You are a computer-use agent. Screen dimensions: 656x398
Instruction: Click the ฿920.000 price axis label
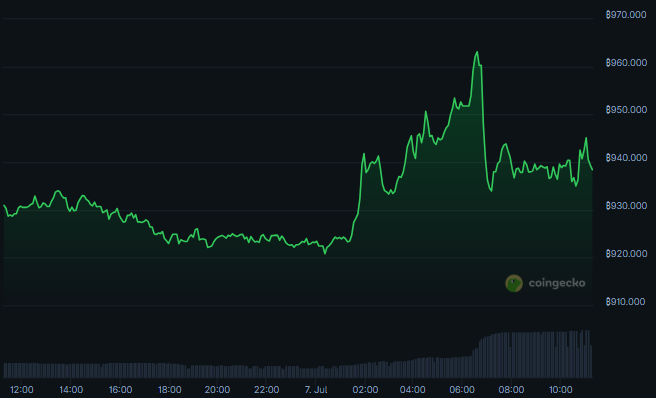coord(626,254)
